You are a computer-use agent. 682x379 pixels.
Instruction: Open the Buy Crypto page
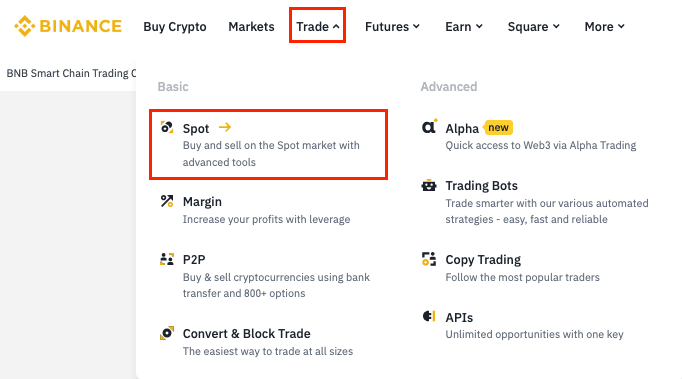coord(175,27)
